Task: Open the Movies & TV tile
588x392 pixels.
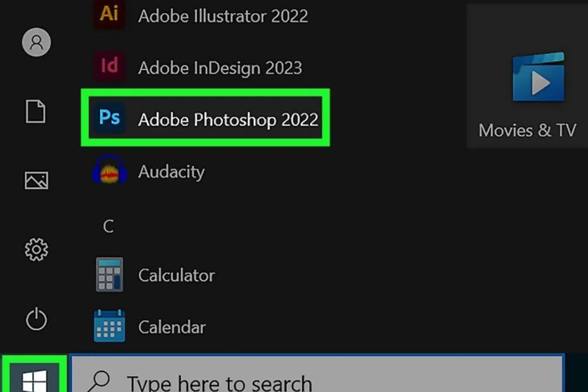Action: (x=538, y=76)
